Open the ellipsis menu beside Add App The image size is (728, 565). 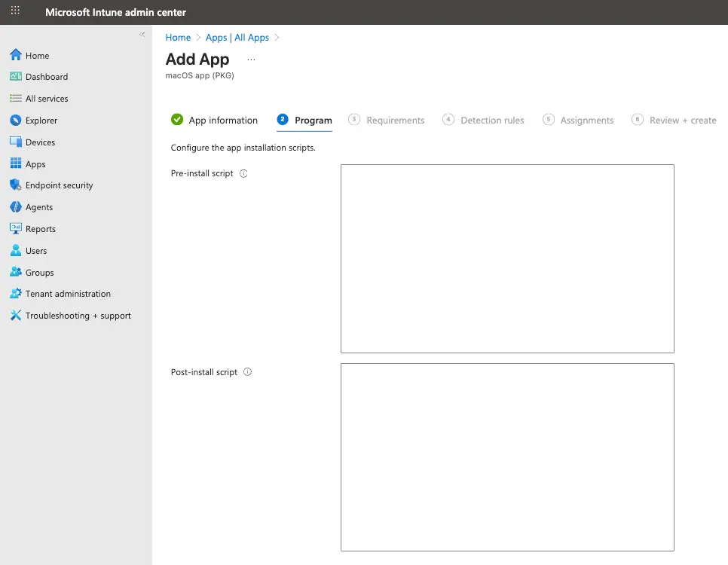251,60
